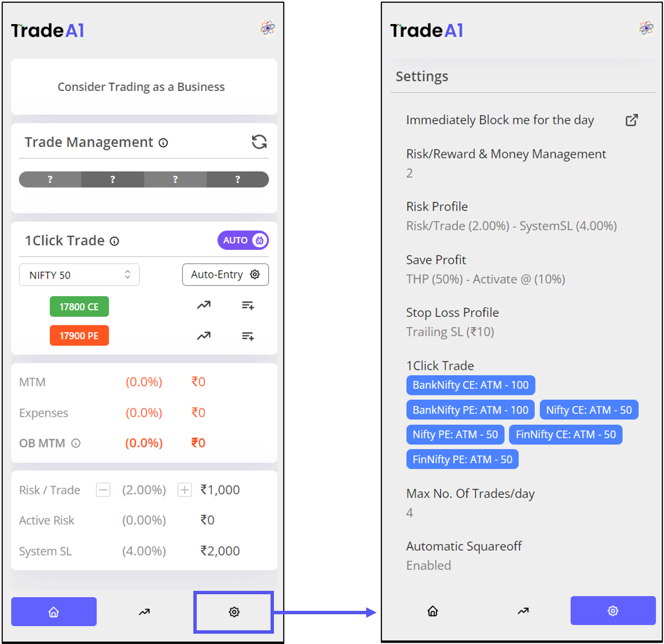The height and width of the screenshot is (644, 664).
Task: Click atom logo icon in left panel
Action: coord(267,29)
